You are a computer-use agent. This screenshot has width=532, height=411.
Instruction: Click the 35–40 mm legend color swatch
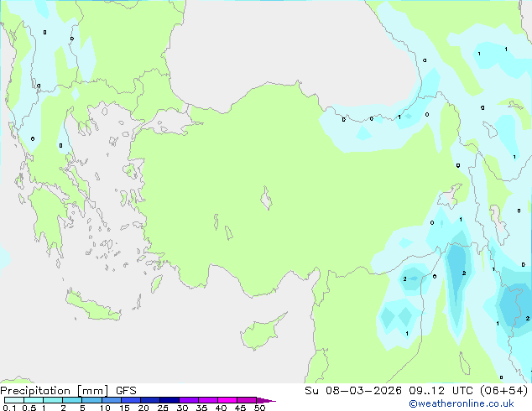pyautogui.click(x=207, y=400)
